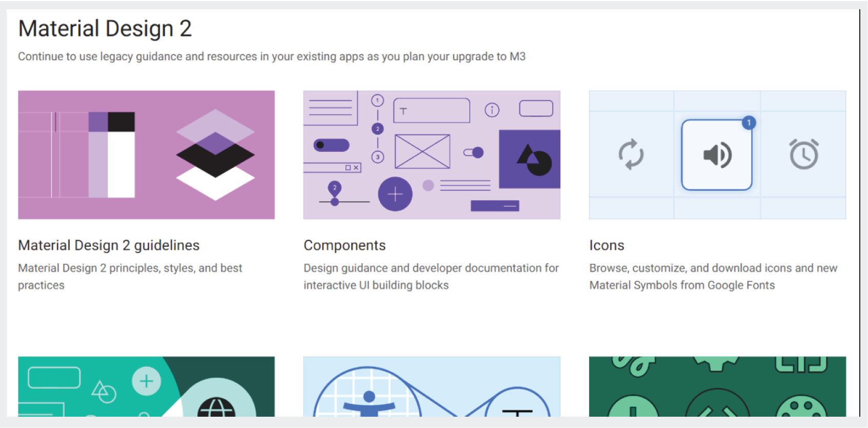Open the Components title link

pyautogui.click(x=344, y=245)
